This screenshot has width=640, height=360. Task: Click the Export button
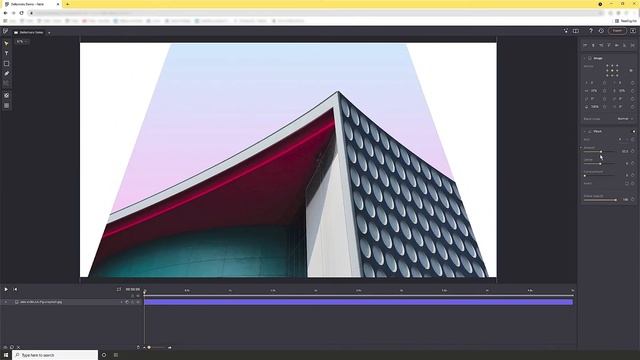pos(617,31)
